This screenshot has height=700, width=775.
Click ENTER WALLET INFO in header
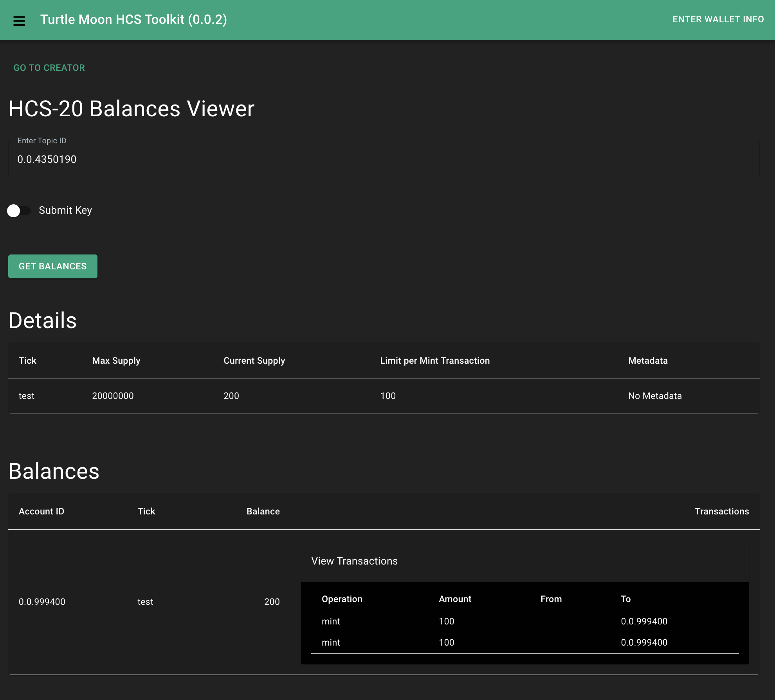[x=718, y=20]
